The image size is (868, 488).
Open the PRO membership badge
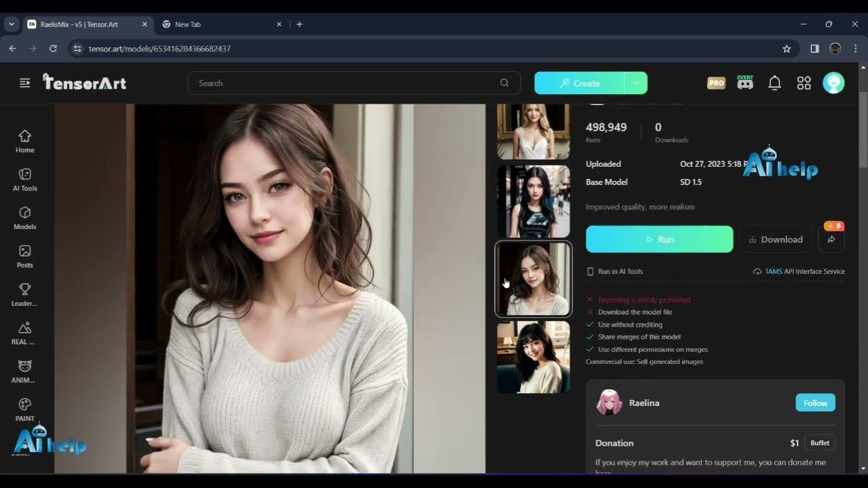click(x=716, y=83)
